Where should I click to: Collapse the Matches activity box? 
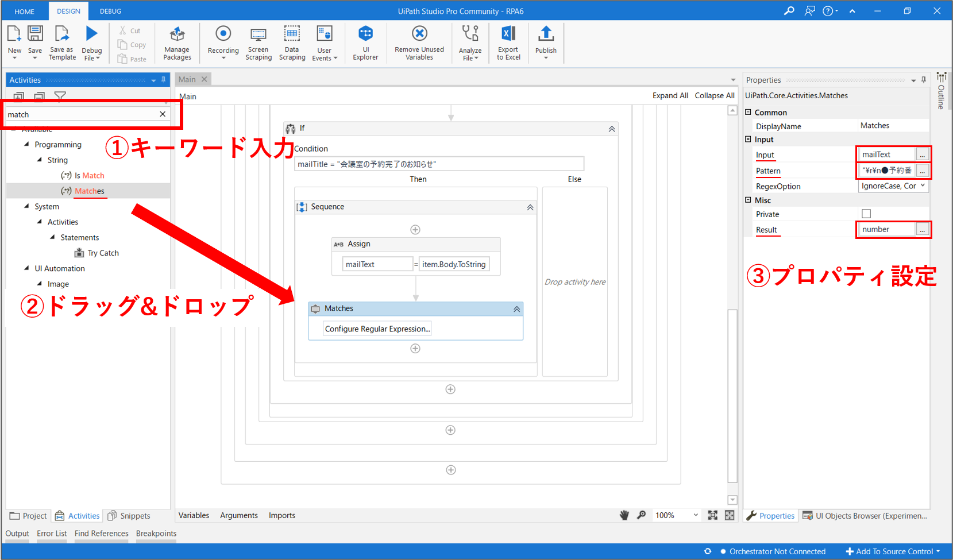point(516,309)
